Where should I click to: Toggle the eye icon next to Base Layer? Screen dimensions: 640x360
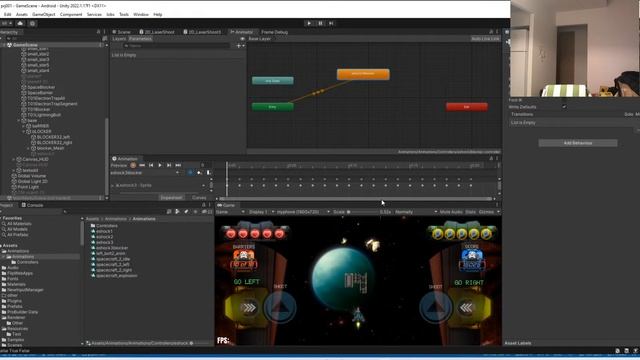pyautogui.click(x=242, y=39)
